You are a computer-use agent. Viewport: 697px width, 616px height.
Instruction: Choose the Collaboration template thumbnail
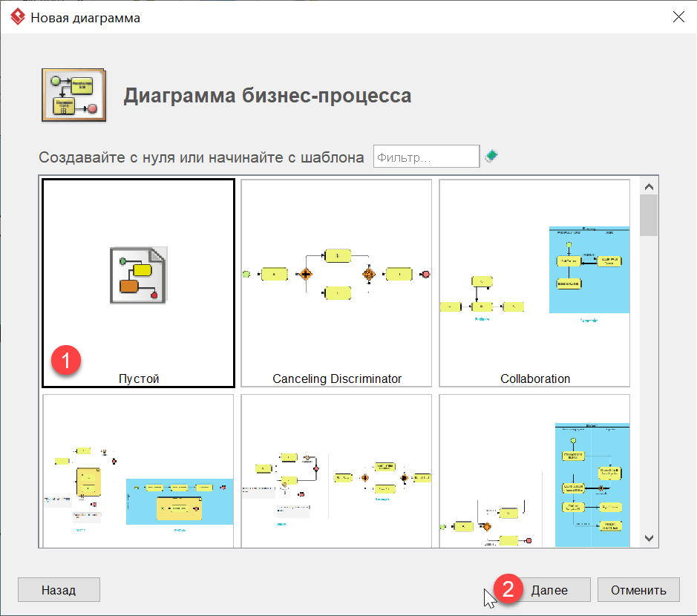[534, 282]
